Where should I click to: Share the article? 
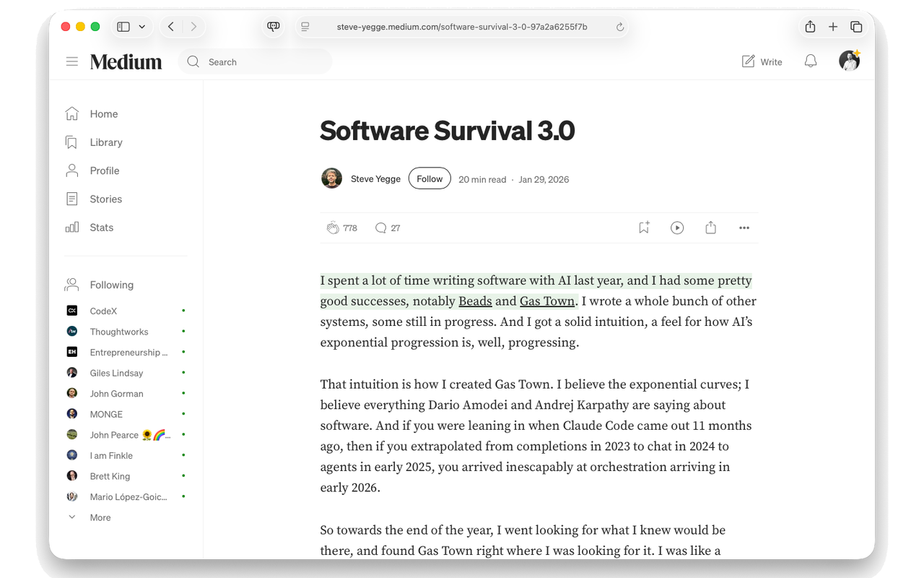coord(711,228)
